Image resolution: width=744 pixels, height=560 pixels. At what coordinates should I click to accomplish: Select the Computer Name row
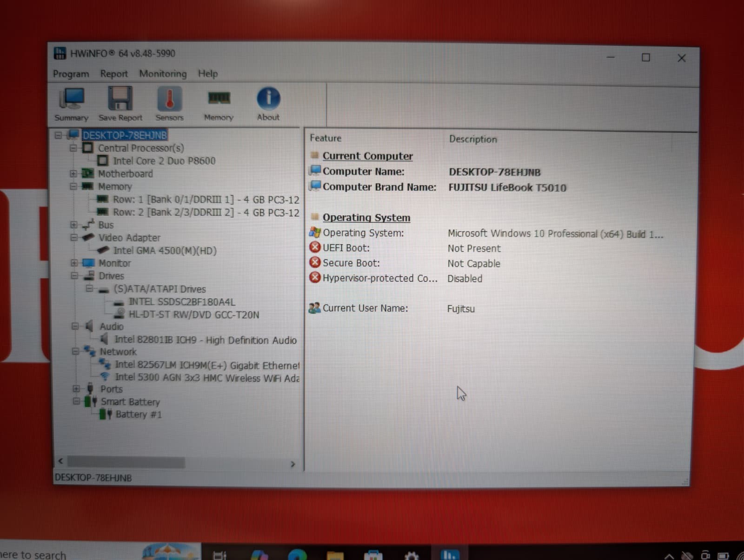click(425, 172)
